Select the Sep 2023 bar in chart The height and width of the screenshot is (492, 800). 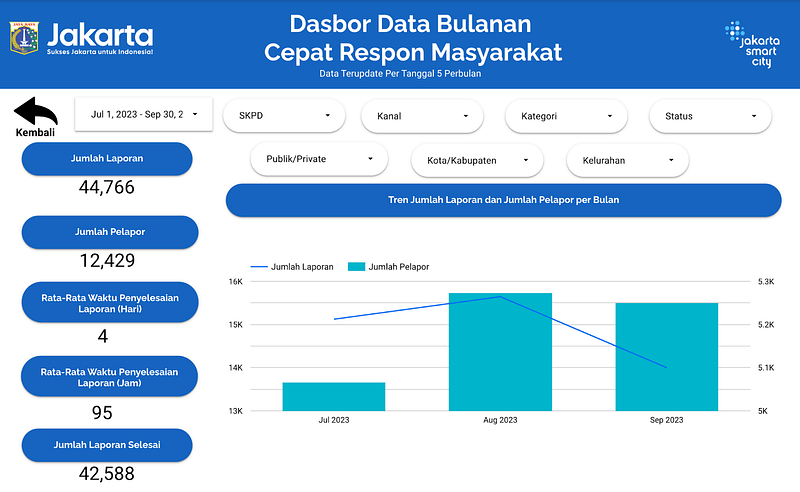[666, 357]
